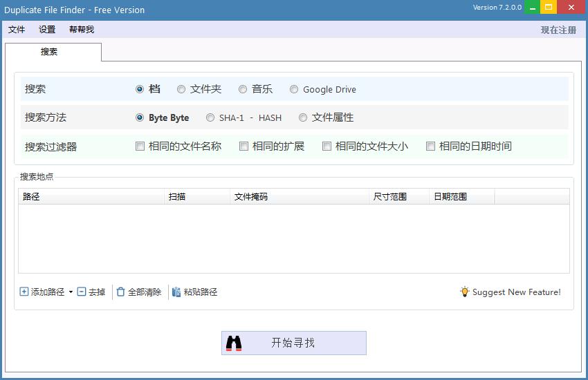Screen dimensions: 588x380
Task: Click the Suggest New Feature! link
Action: (x=516, y=292)
